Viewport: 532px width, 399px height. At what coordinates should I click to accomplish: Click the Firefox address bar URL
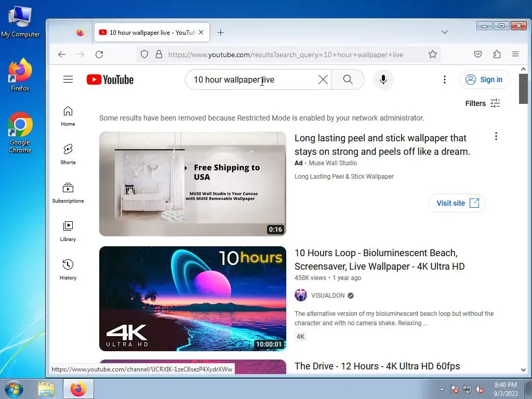(286, 55)
